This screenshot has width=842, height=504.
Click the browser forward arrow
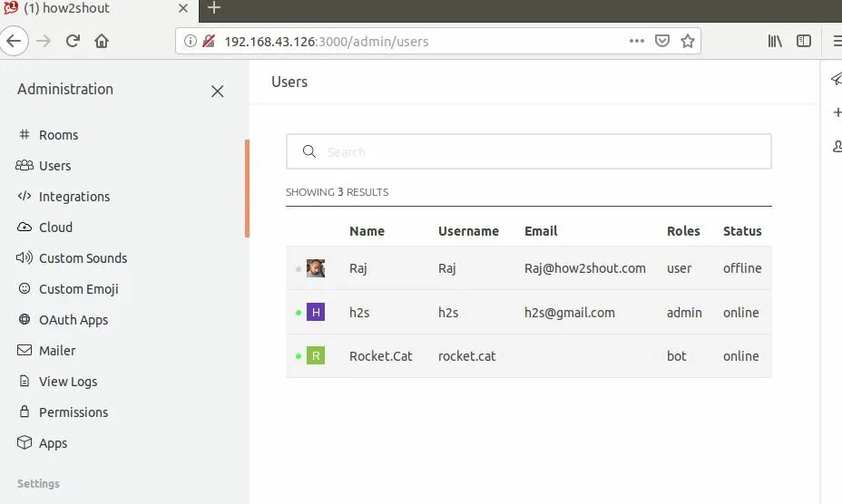tap(44, 41)
